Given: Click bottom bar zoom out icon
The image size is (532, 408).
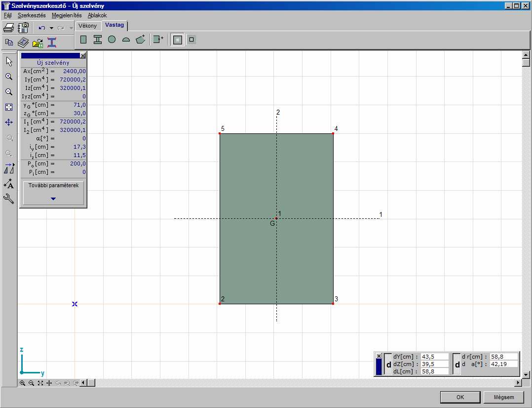Looking at the screenshot, I should [x=31, y=383].
